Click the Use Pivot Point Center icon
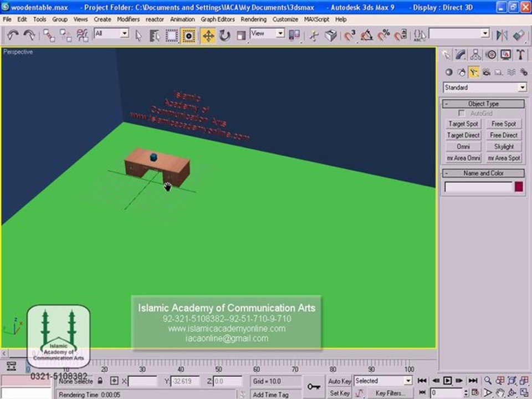 (x=294, y=35)
